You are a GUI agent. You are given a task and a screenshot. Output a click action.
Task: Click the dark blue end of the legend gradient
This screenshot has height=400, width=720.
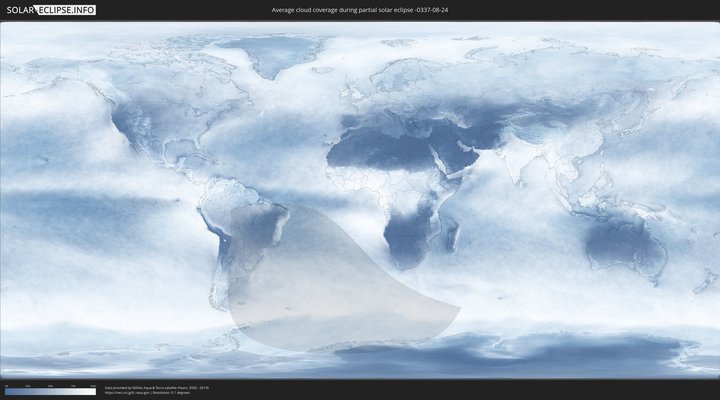click(x=7, y=392)
